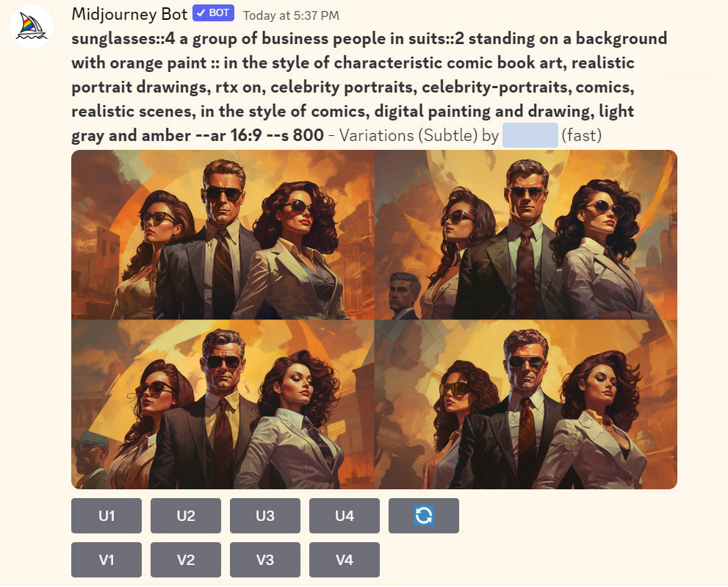Create variations of image two with V2

(x=186, y=560)
